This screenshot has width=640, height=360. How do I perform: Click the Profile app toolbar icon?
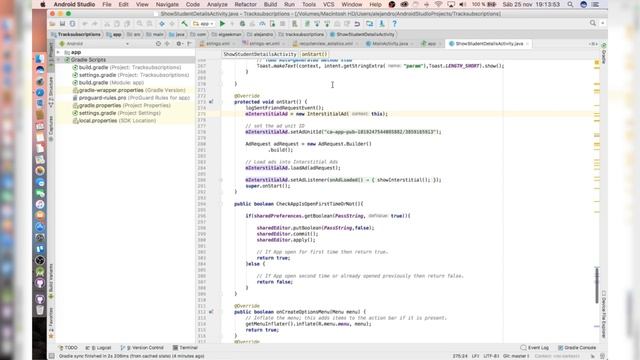[262, 24]
